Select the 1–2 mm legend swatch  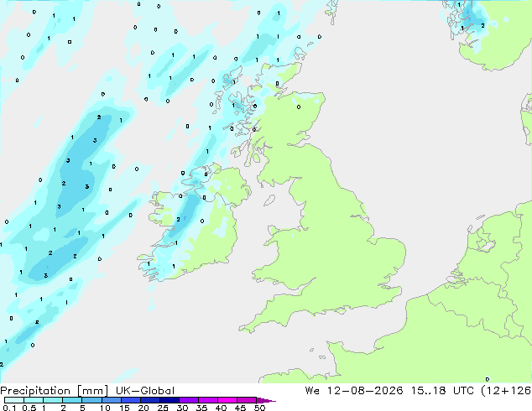53,400
